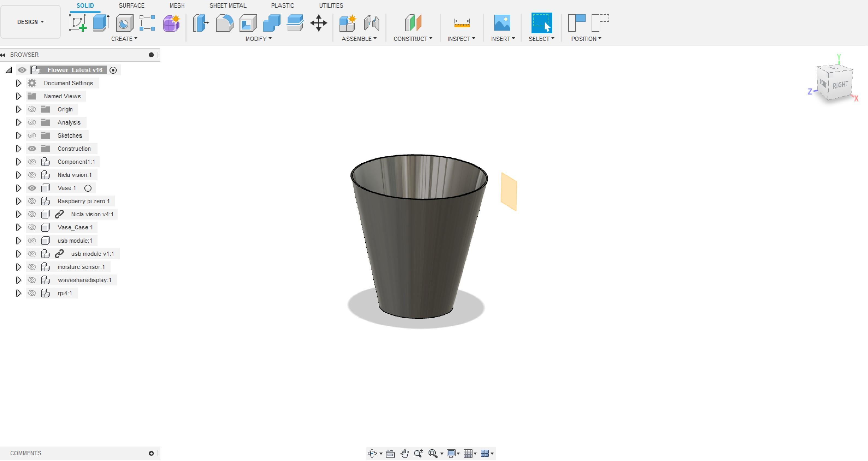868x461 pixels.
Task: Open the Measure tool under Inspect
Action: click(x=461, y=23)
